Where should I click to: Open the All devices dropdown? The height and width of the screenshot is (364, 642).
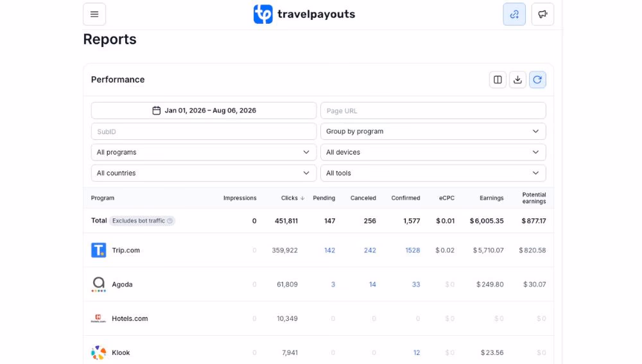(x=433, y=152)
